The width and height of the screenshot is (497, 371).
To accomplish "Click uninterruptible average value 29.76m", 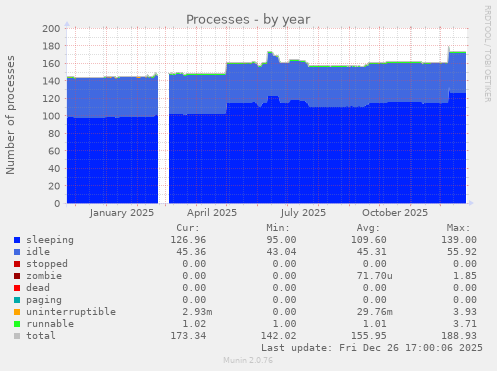I will [x=375, y=312].
